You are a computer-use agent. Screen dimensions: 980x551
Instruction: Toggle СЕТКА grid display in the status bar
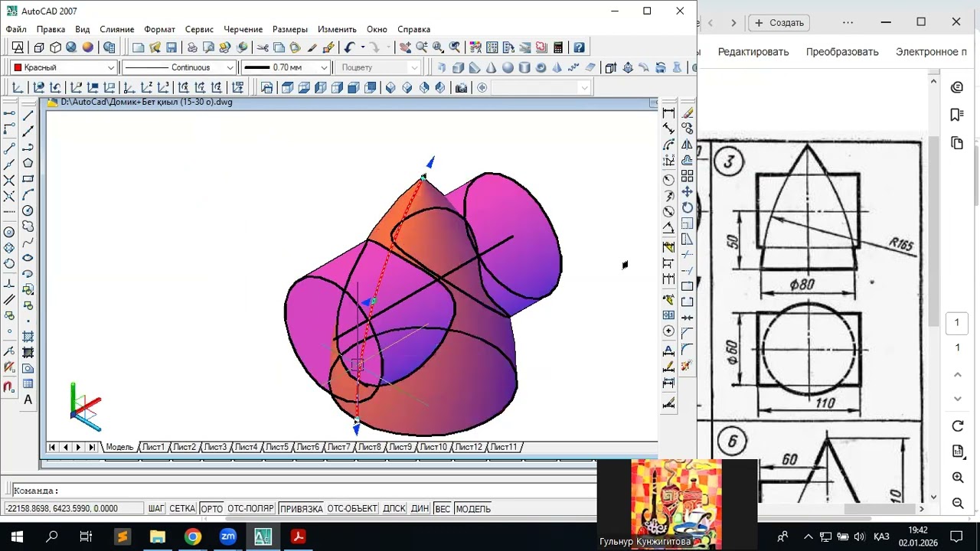tap(182, 509)
